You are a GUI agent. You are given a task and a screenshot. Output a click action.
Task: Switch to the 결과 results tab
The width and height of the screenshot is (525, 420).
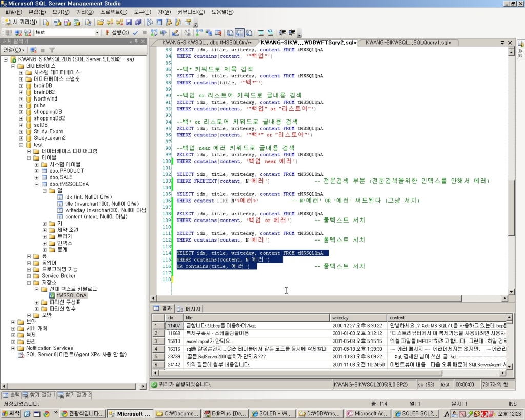(x=163, y=309)
